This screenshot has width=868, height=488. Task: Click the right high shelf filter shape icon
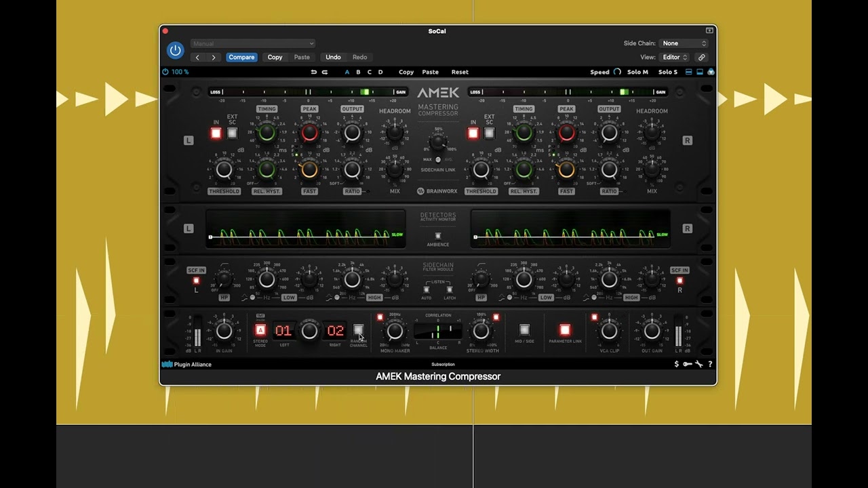pyautogui.click(x=587, y=298)
